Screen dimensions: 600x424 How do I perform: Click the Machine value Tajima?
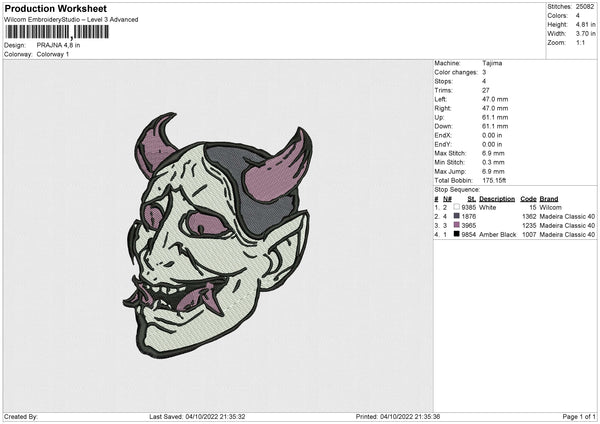pos(492,63)
